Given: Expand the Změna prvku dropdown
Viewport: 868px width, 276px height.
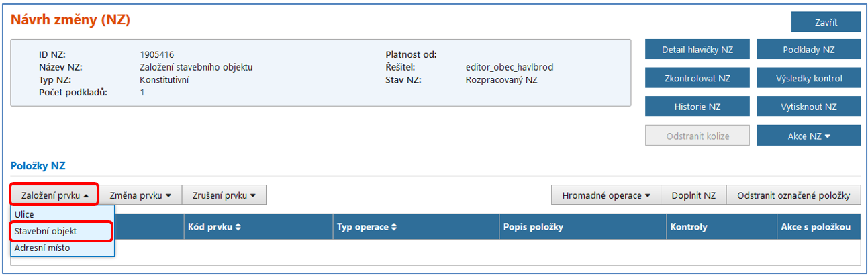Looking at the screenshot, I should point(140,195).
